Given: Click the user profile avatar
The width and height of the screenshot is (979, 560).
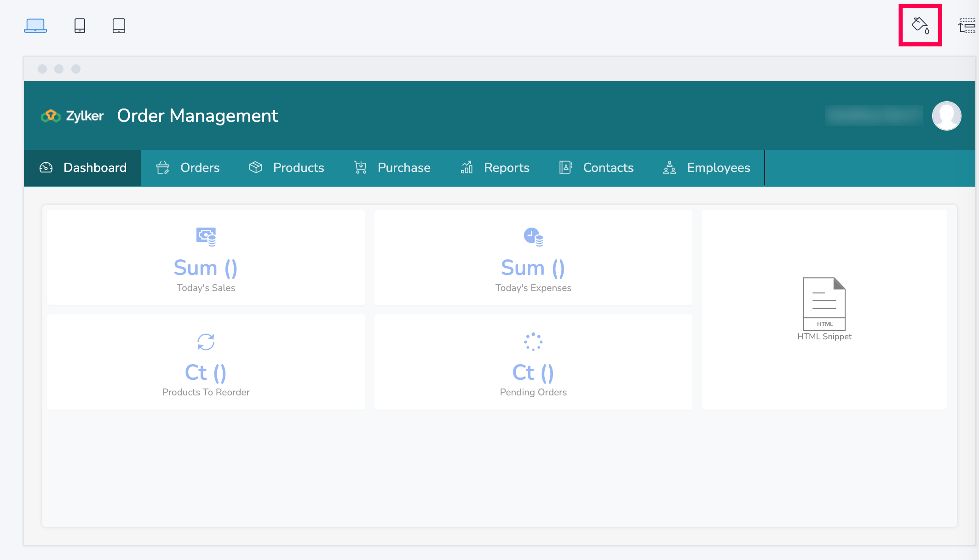Looking at the screenshot, I should (x=946, y=116).
